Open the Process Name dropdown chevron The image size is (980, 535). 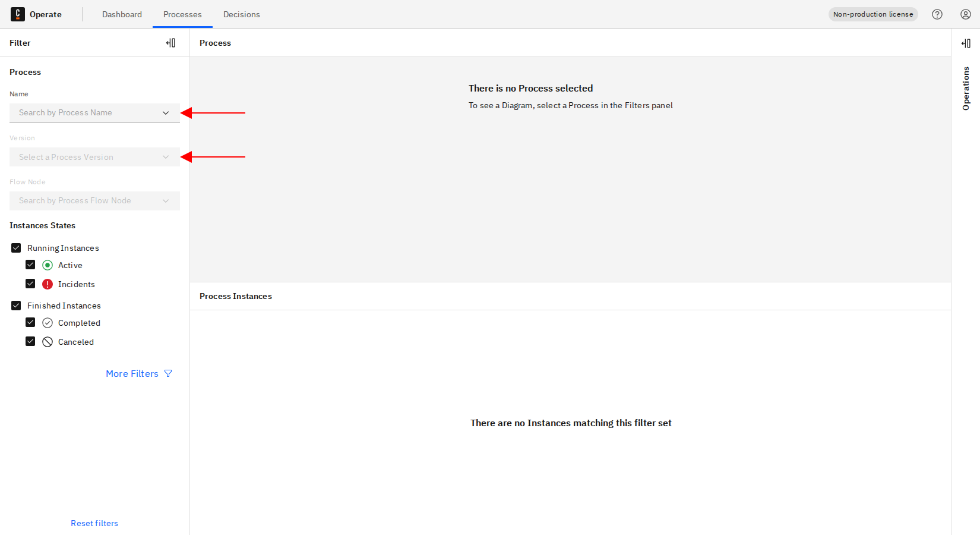click(166, 113)
